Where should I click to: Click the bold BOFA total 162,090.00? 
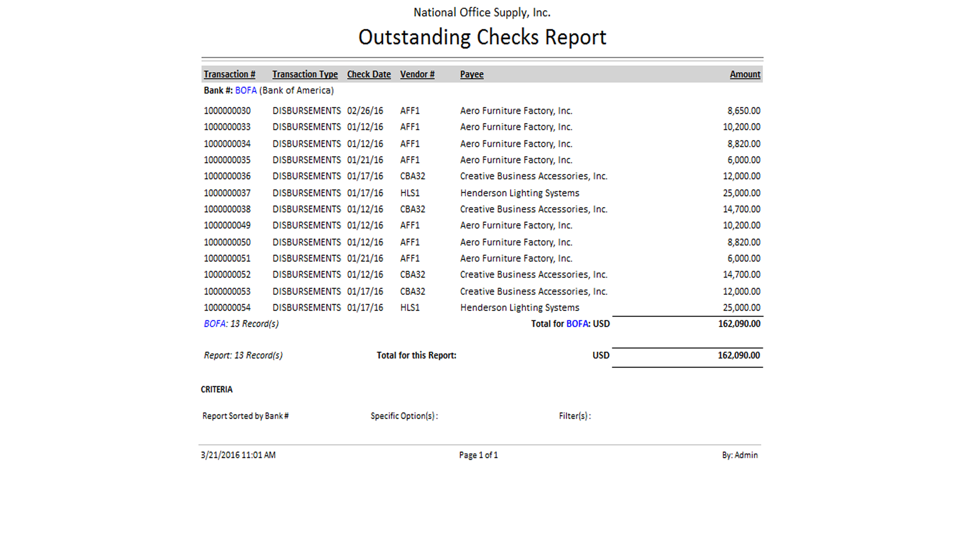(x=739, y=324)
